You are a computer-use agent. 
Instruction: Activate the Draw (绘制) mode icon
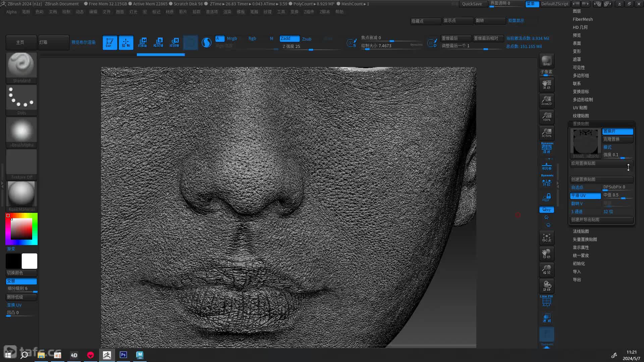126,43
